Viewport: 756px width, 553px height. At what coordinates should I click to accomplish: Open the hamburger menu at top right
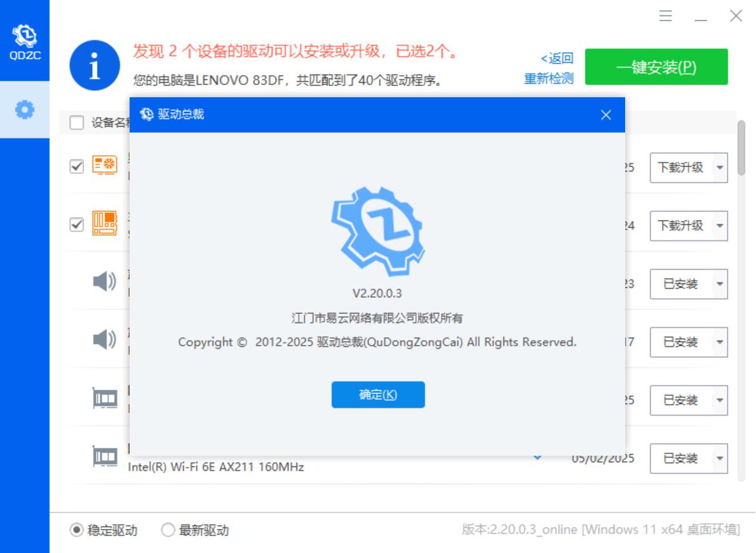coord(666,17)
